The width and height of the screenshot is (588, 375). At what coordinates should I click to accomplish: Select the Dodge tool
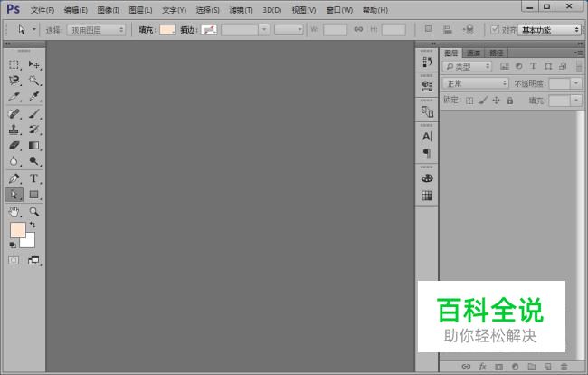(34, 161)
